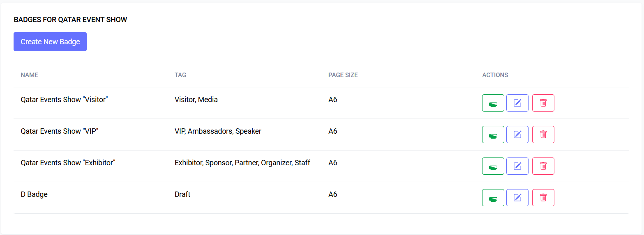
Task: Click the "VIP, Ambassadors, Speaker" tag cell
Action: coord(218,131)
